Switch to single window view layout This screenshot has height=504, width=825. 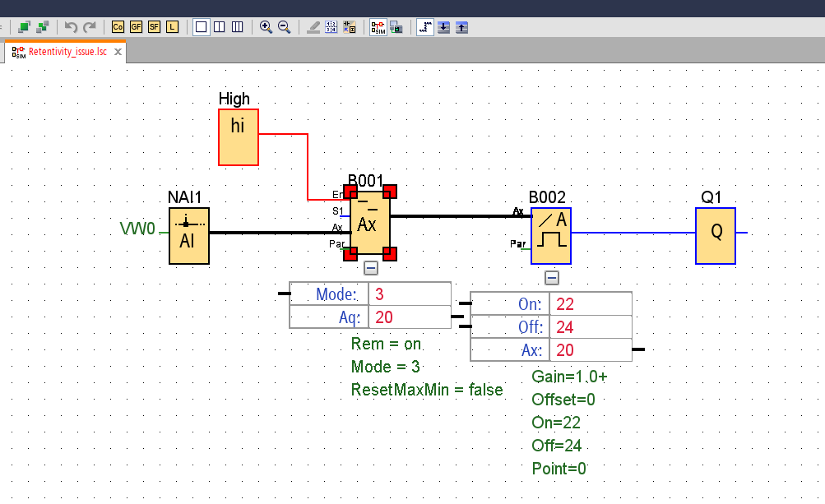pyautogui.click(x=201, y=27)
